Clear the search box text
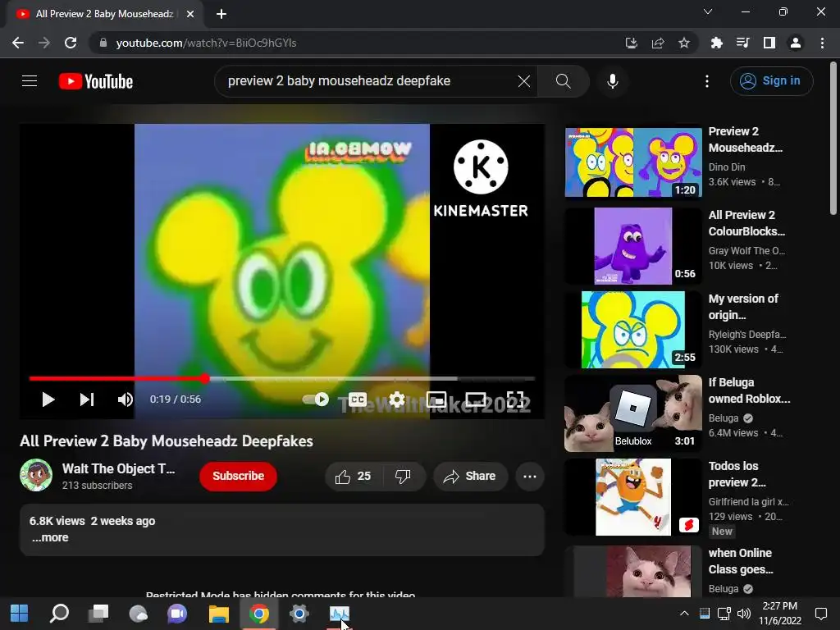Image resolution: width=840 pixels, height=630 pixels. click(x=524, y=81)
